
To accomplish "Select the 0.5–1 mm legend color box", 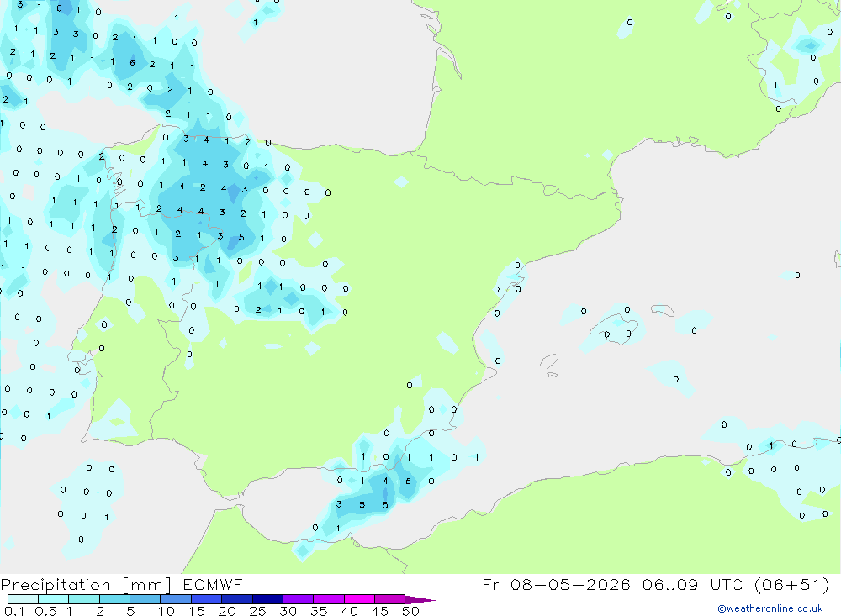I will (x=54, y=599).
